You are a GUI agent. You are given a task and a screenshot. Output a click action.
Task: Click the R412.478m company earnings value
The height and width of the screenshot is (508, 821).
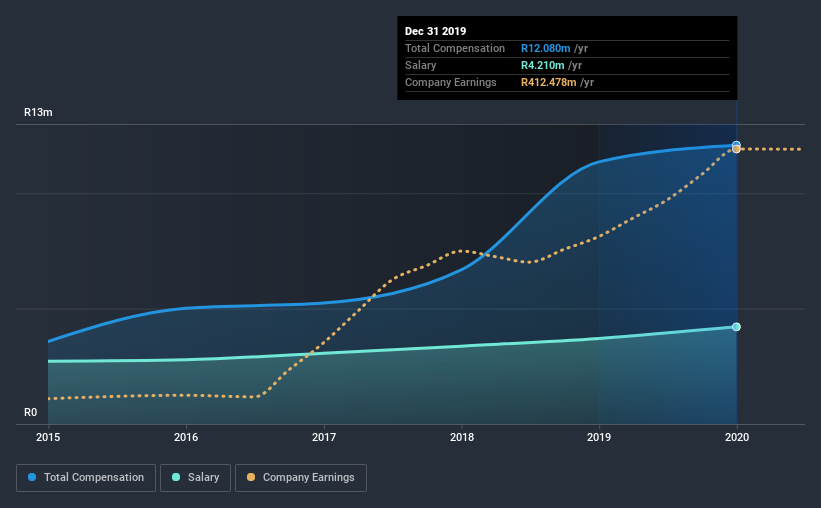(548, 82)
